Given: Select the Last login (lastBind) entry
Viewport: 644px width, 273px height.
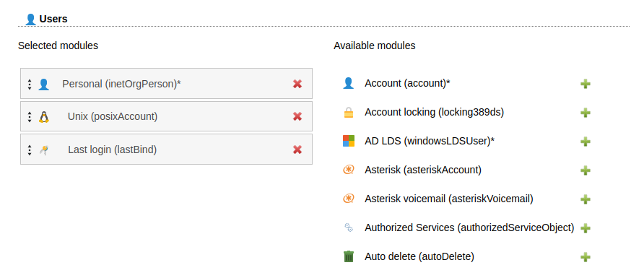Looking at the screenshot, I should coord(166,149).
